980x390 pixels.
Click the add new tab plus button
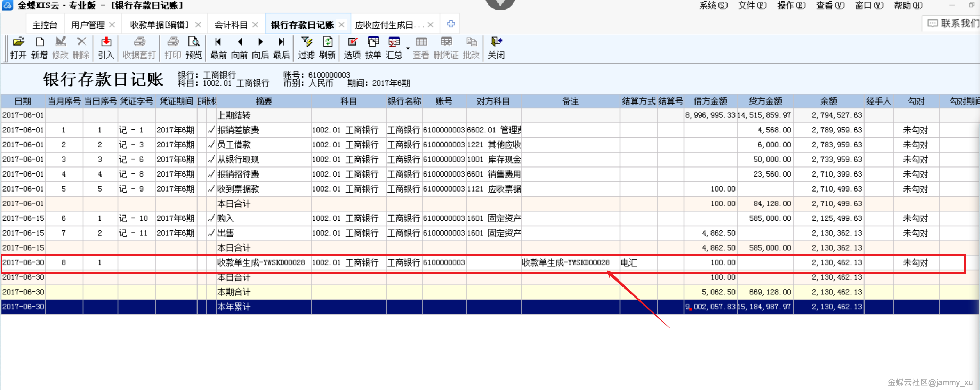(451, 24)
